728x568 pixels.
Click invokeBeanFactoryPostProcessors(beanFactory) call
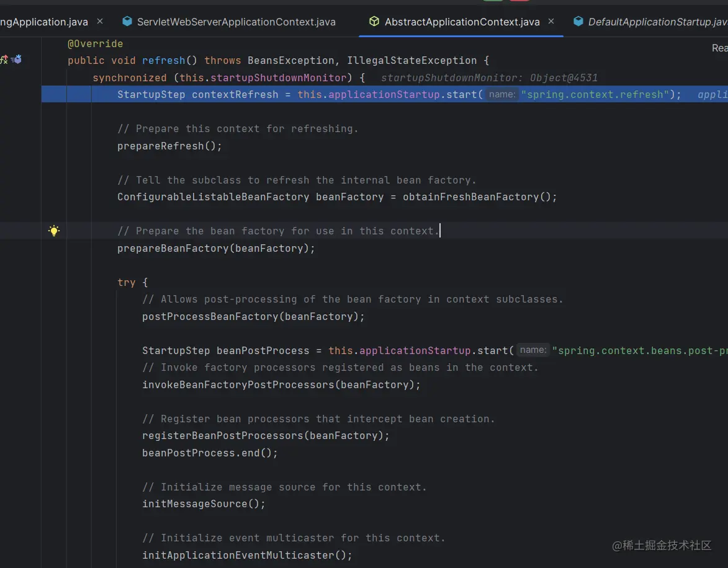pyautogui.click(x=281, y=384)
